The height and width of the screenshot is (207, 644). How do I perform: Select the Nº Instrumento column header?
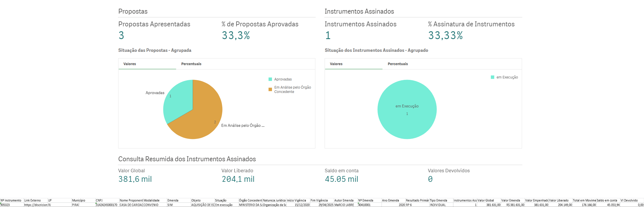click(12, 200)
